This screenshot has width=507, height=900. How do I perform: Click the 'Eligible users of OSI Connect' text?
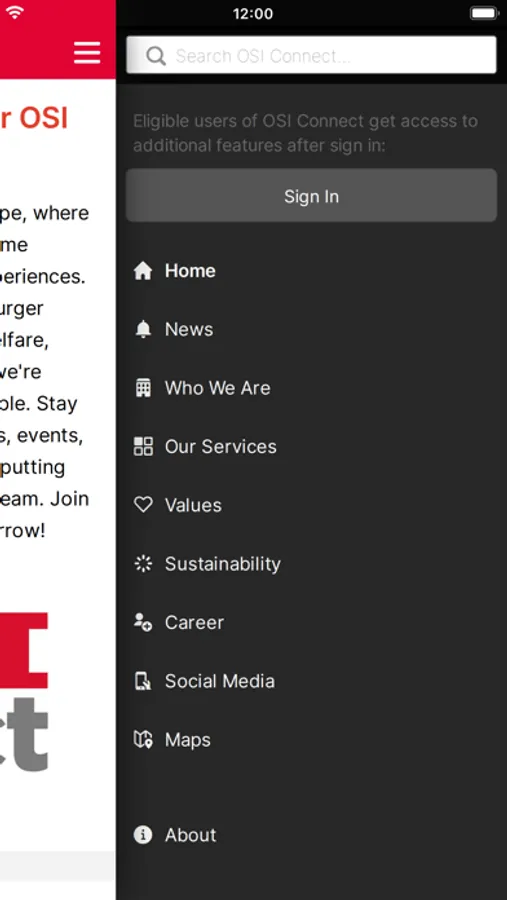(305, 133)
